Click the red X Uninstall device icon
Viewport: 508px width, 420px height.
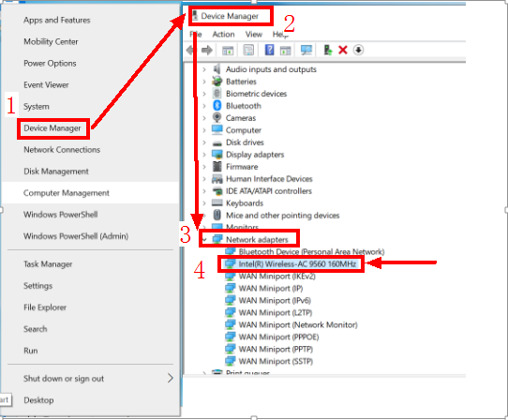(343, 50)
